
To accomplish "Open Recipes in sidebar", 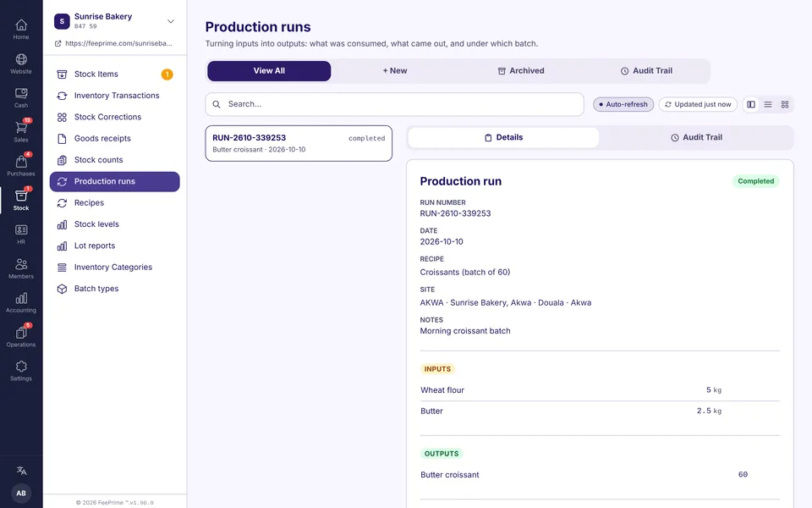I will point(114,202).
